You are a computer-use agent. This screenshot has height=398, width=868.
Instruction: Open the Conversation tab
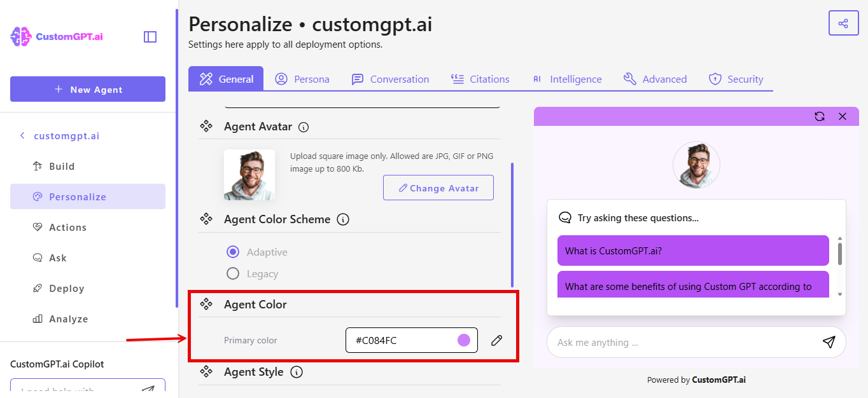(390, 79)
